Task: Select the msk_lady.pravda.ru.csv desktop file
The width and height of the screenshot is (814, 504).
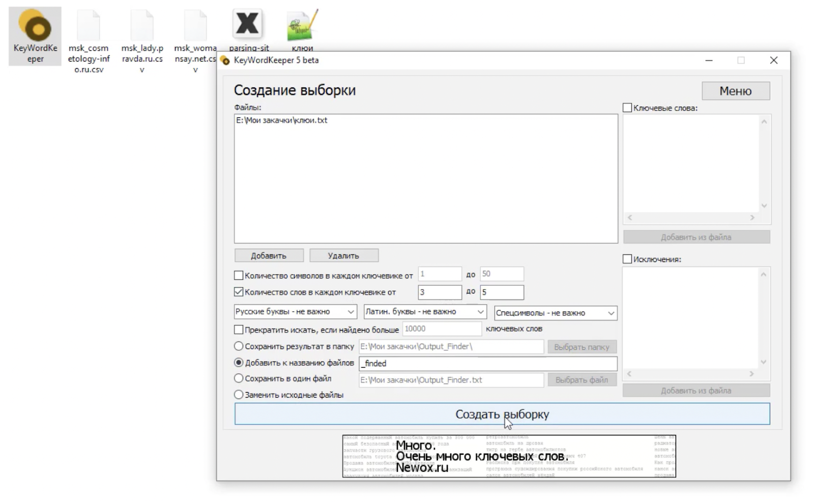Action: coord(142,41)
